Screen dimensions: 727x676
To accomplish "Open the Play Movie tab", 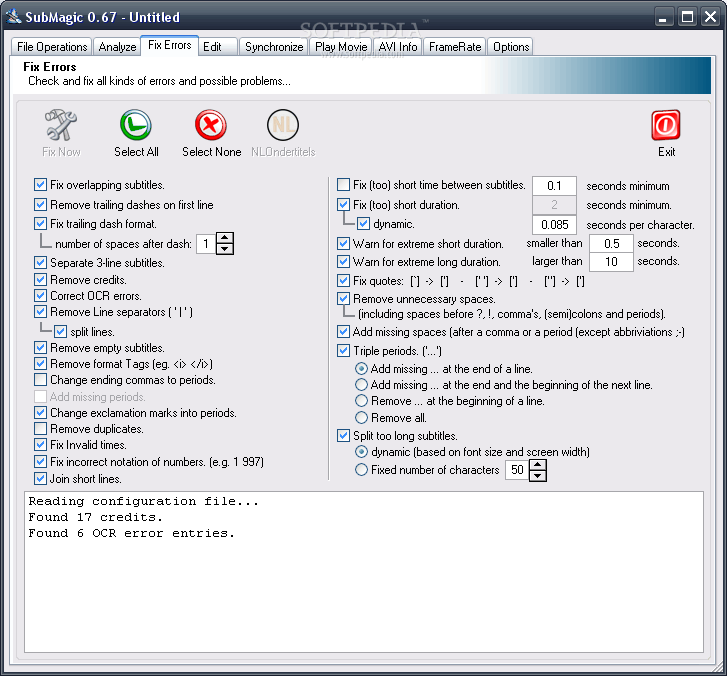I will click(x=341, y=47).
